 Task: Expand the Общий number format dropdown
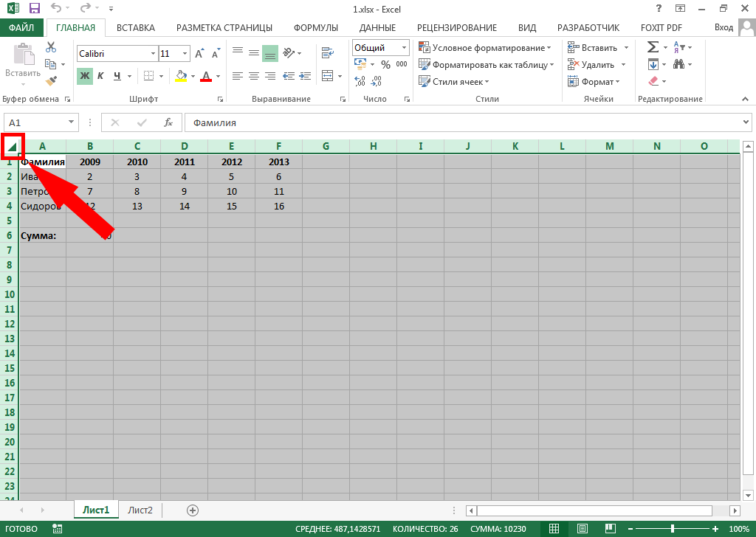tap(404, 48)
